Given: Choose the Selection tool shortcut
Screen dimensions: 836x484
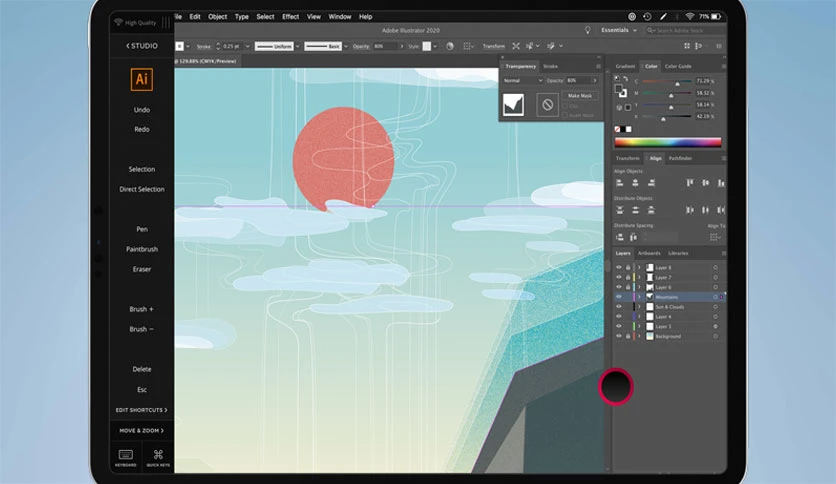Looking at the screenshot, I should pos(142,170).
